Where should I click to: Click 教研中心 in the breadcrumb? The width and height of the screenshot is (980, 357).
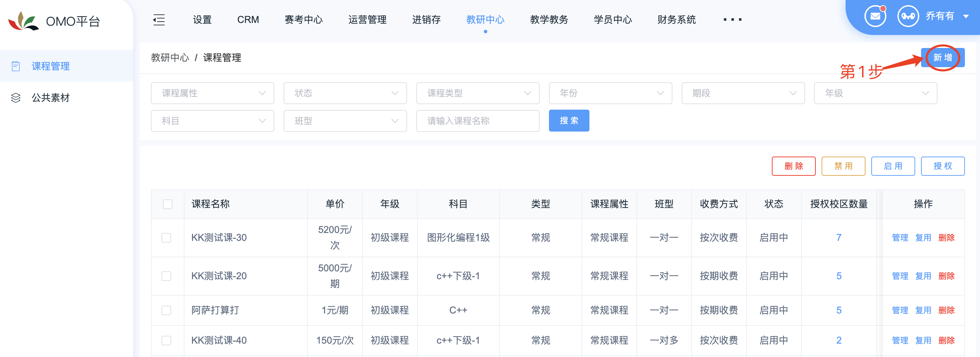point(170,58)
